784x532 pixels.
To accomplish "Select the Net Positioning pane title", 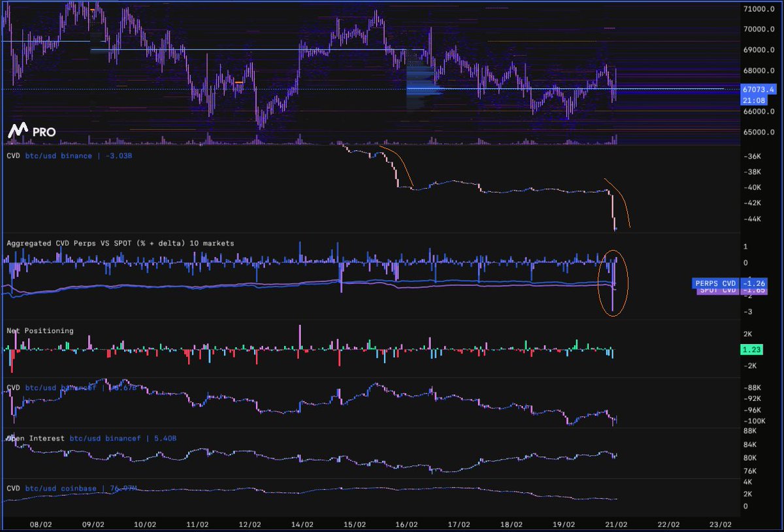I will (40, 331).
